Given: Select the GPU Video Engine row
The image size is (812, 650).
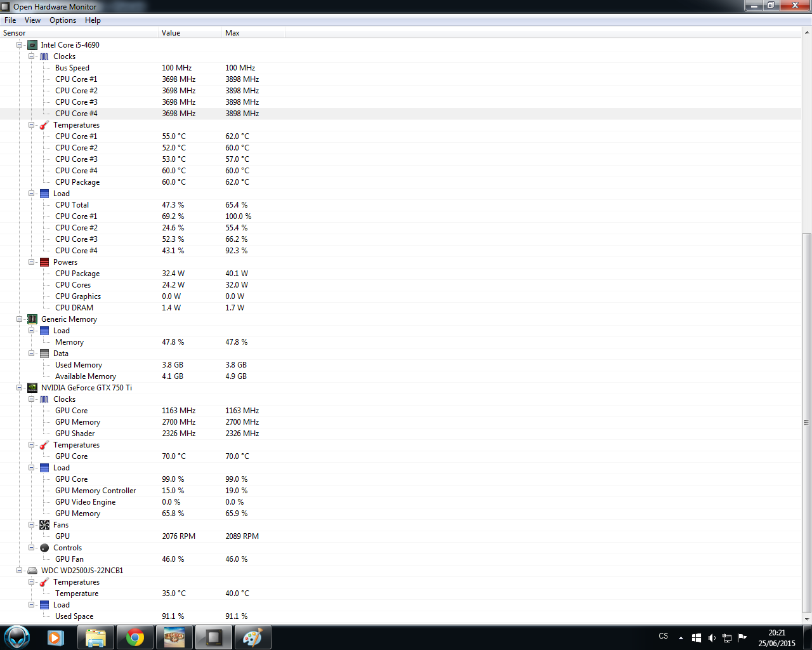Looking at the screenshot, I should coord(401,502).
